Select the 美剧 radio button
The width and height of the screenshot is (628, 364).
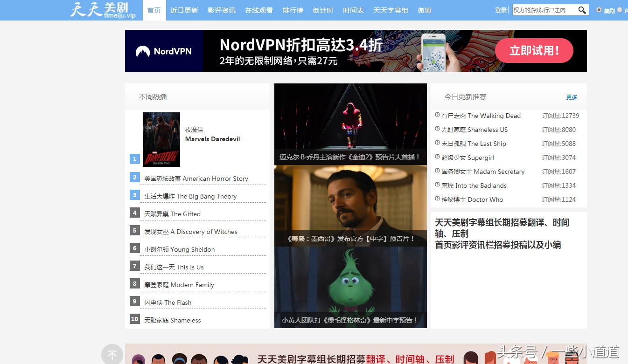599,10
